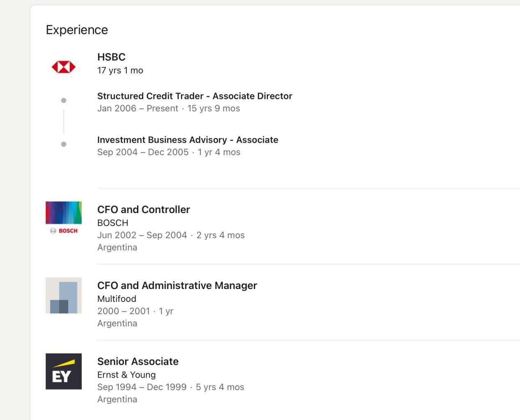520x420 pixels.
Task: Click timeline dot beside Structured Credit Trader
Action: (64, 100)
